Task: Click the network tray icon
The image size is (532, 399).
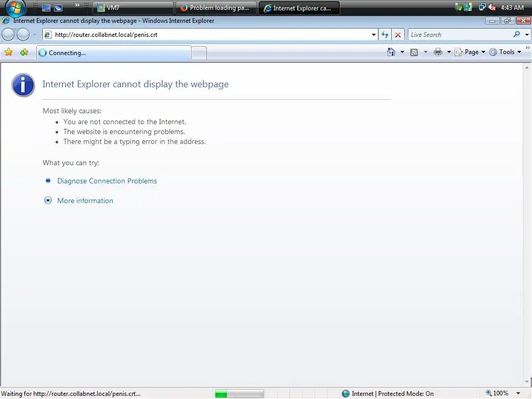Action: click(x=482, y=7)
